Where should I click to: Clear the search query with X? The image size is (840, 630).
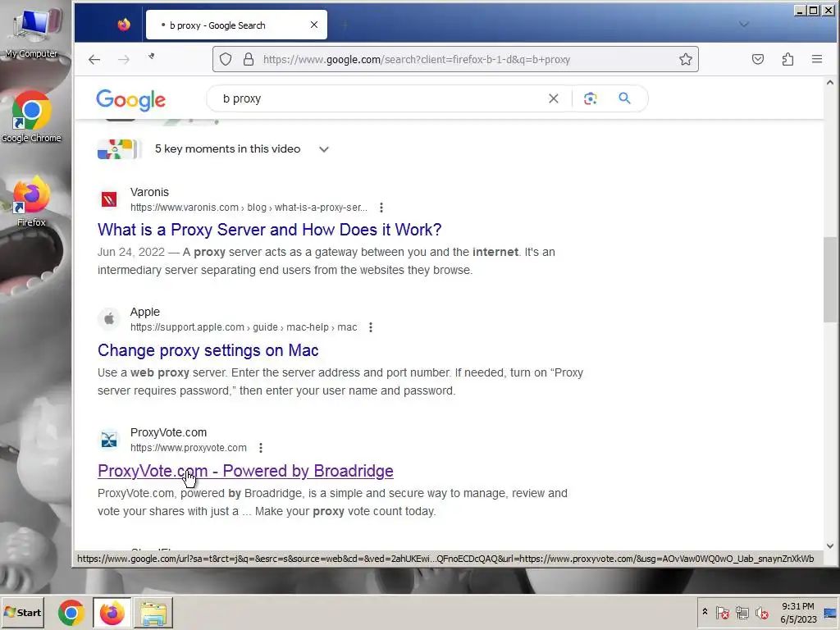554,98
